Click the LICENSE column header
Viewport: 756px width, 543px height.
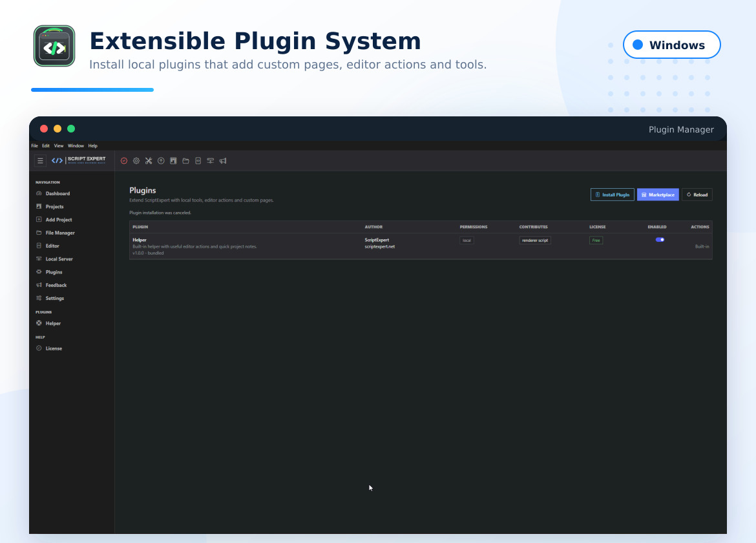[598, 227]
